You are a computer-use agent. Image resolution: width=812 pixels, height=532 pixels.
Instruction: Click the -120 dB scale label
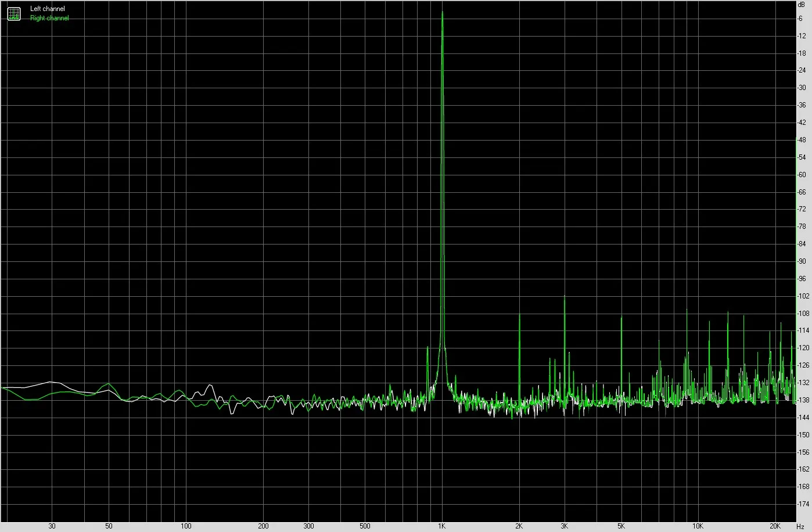tap(803, 348)
